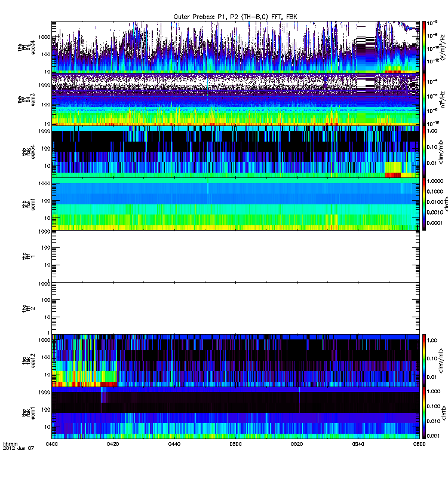This screenshot has height=478, width=448.
Task: Click inside the empty thc fff 1 panel
Action: [235, 256]
